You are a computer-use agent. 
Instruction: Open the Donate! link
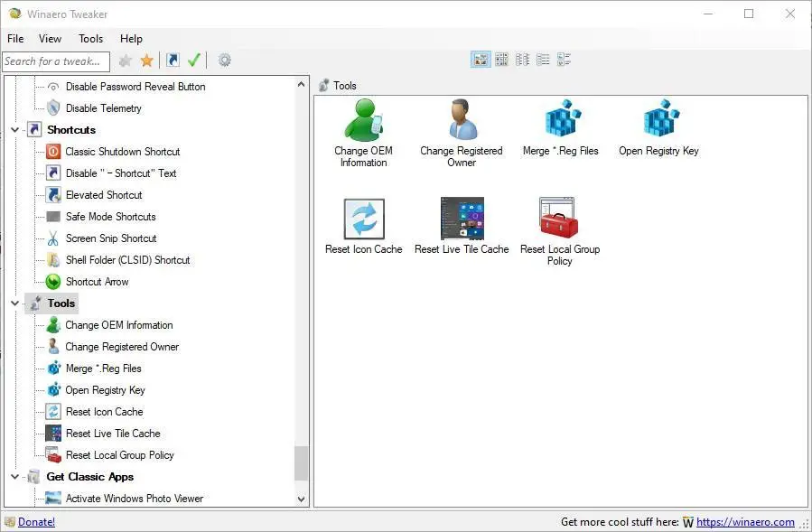(x=36, y=522)
